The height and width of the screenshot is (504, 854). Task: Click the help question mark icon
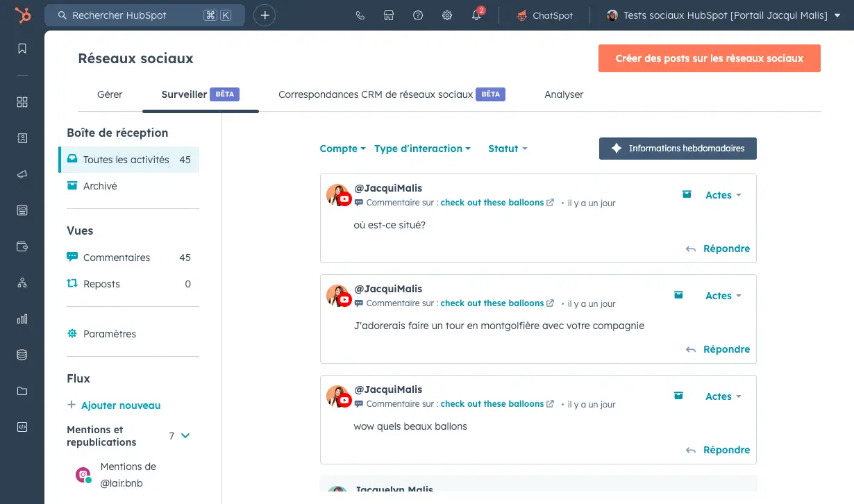pos(418,15)
